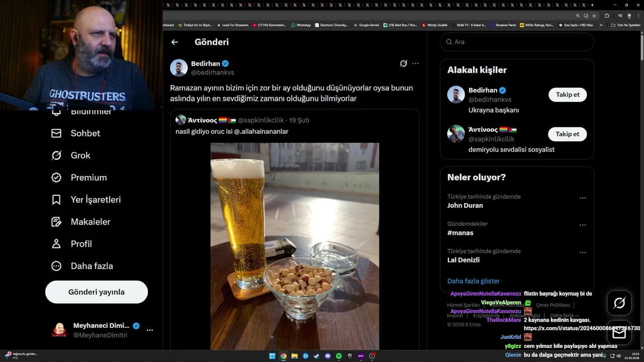The image size is (644, 362).
Task: Open WhatsApp bookmark
Action: coord(301,25)
